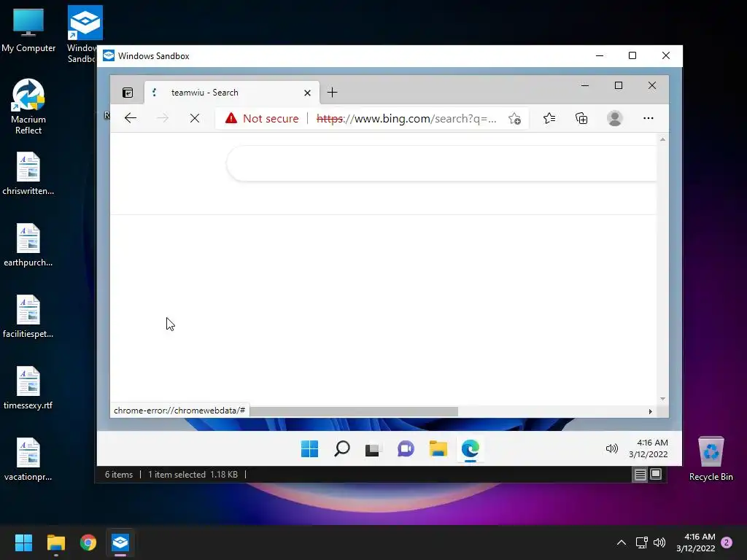This screenshot has height=560, width=747.
Task: Click the Sandbox clock showing 4:16 AM
Action: tap(648, 448)
